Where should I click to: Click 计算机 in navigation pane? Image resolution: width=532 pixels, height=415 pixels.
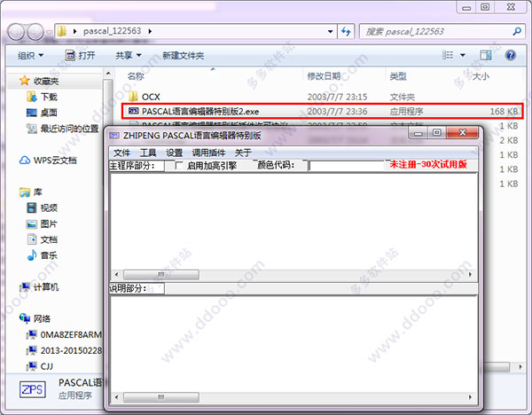46,287
